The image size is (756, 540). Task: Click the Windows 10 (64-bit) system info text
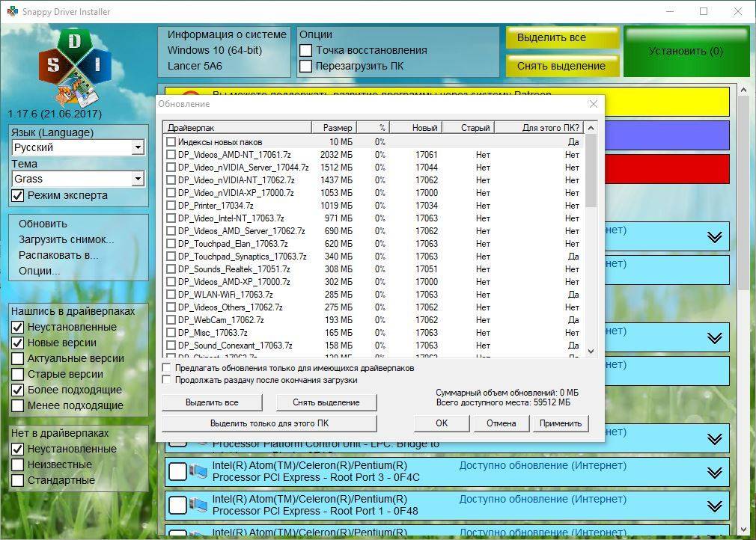[215, 50]
